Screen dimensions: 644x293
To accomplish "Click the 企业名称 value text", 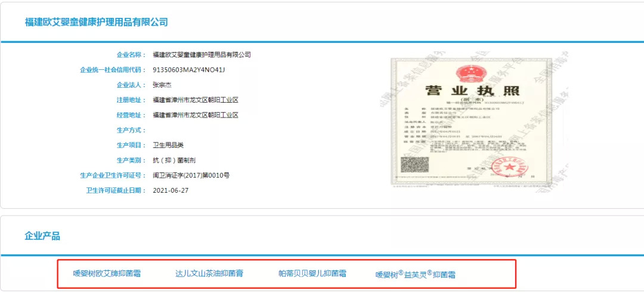I will click(202, 55).
